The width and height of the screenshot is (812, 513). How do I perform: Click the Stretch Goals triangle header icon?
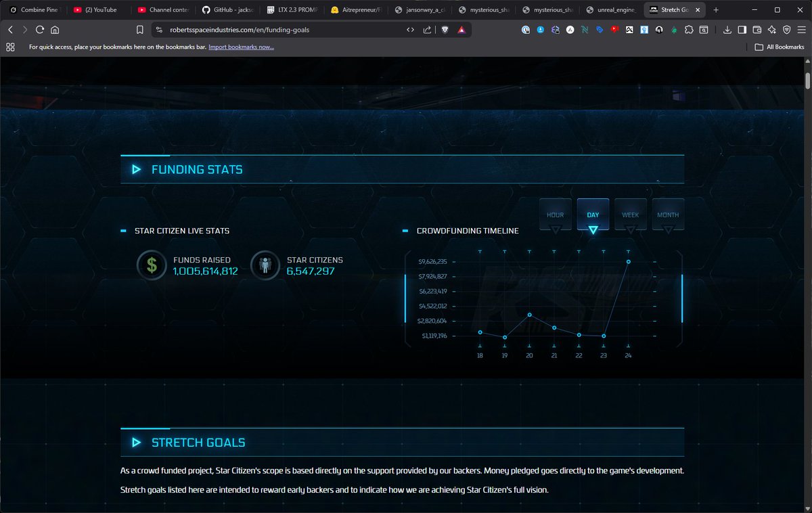137,443
